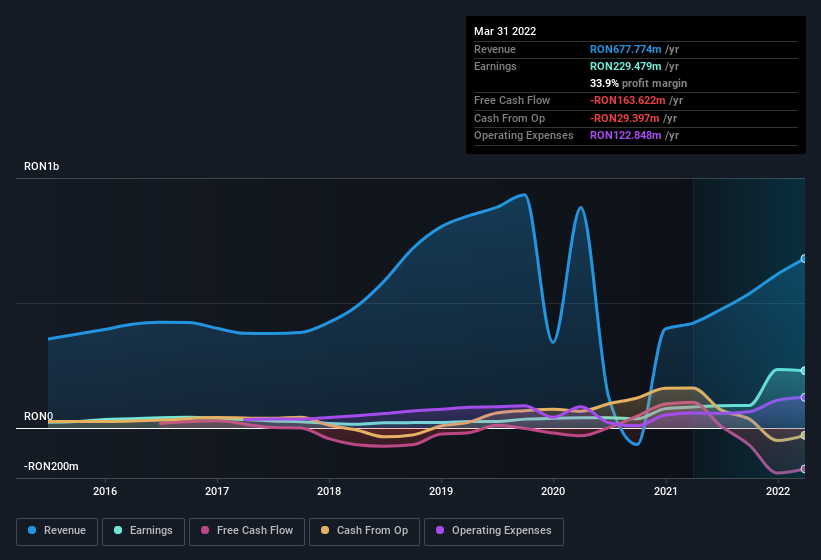This screenshot has width=821, height=560.
Task: Click the Operating Expenses label in tooltip
Action: pyautogui.click(x=523, y=136)
